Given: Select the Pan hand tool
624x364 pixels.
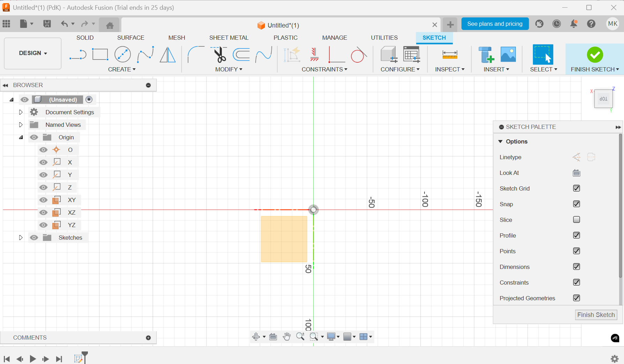Looking at the screenshot, I should 287,336.
